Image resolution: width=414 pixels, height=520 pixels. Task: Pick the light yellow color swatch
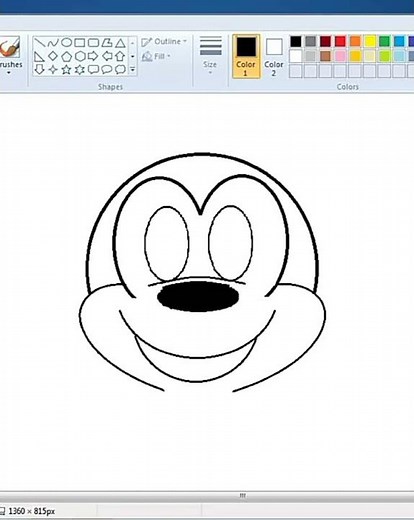[x=370, y=56]
